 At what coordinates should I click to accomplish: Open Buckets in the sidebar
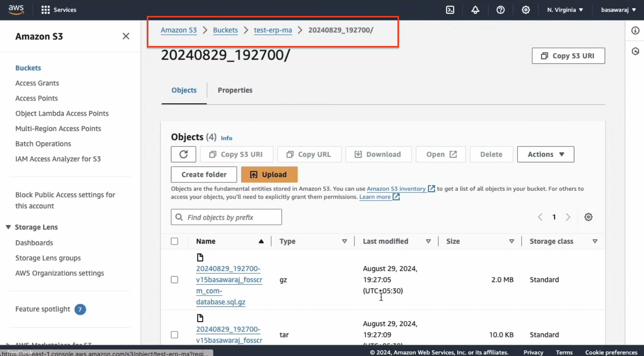[x=28, y=68]
